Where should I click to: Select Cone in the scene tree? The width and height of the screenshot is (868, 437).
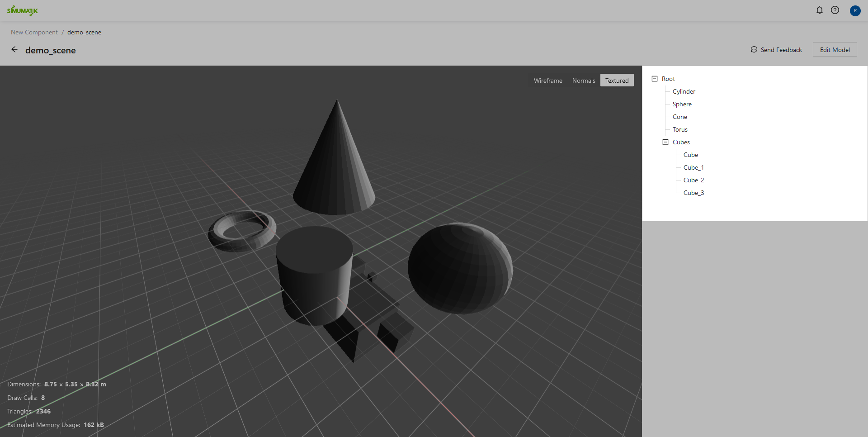tap(679, 117)
